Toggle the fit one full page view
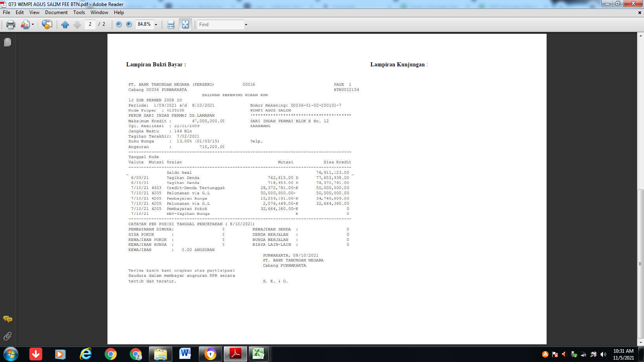This screenshot has width=644, height=362. pos(185,25)
